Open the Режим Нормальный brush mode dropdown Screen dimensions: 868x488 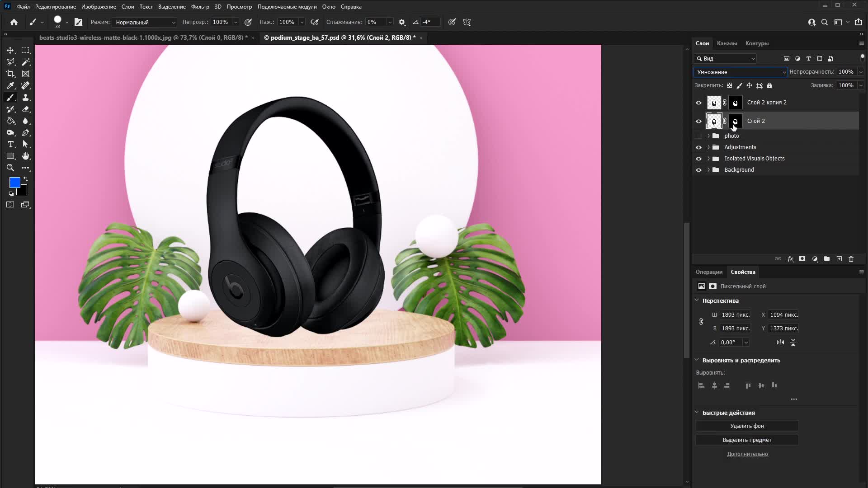pyautogui.click(x=145, y=22)
